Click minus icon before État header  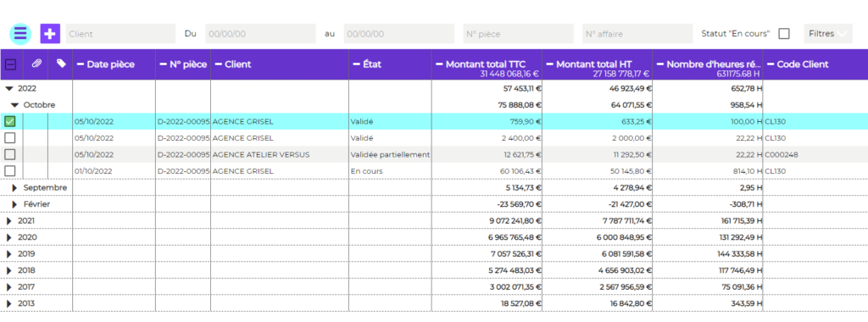coord(356,64)
